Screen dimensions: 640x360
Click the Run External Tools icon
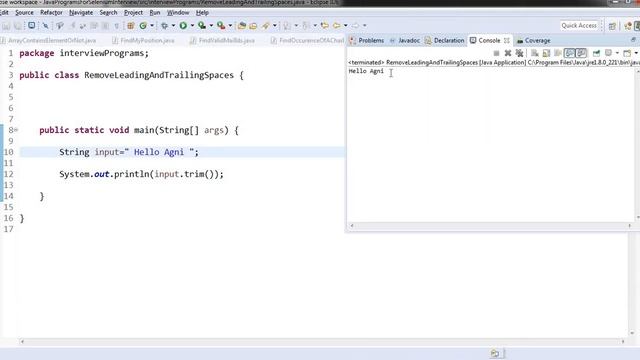point(221,26)
